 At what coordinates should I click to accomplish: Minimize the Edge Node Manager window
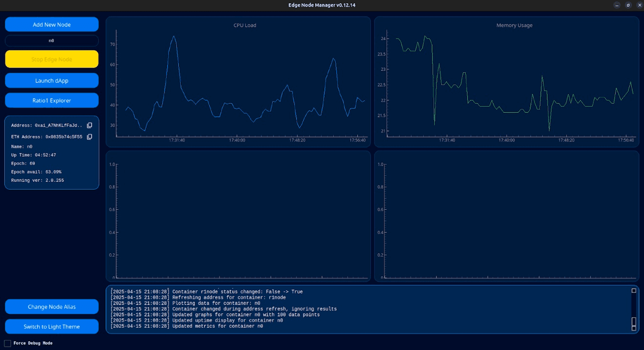pyautogui.click(x=617, y=5)
